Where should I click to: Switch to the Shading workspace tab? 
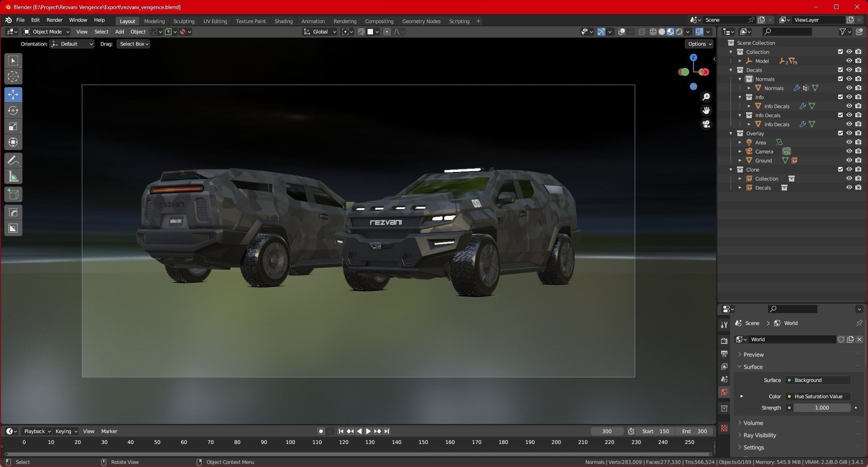point(283,21)
